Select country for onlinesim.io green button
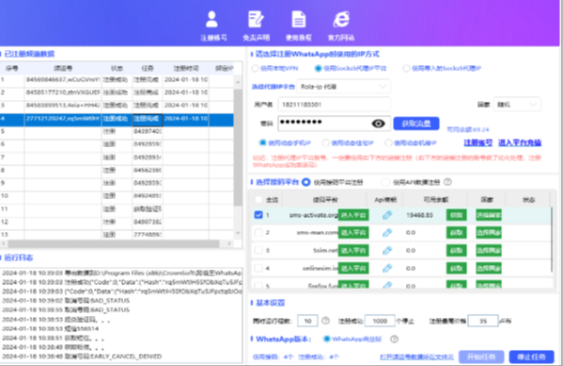This screenshot has height=366, width=563. (489, 268)
